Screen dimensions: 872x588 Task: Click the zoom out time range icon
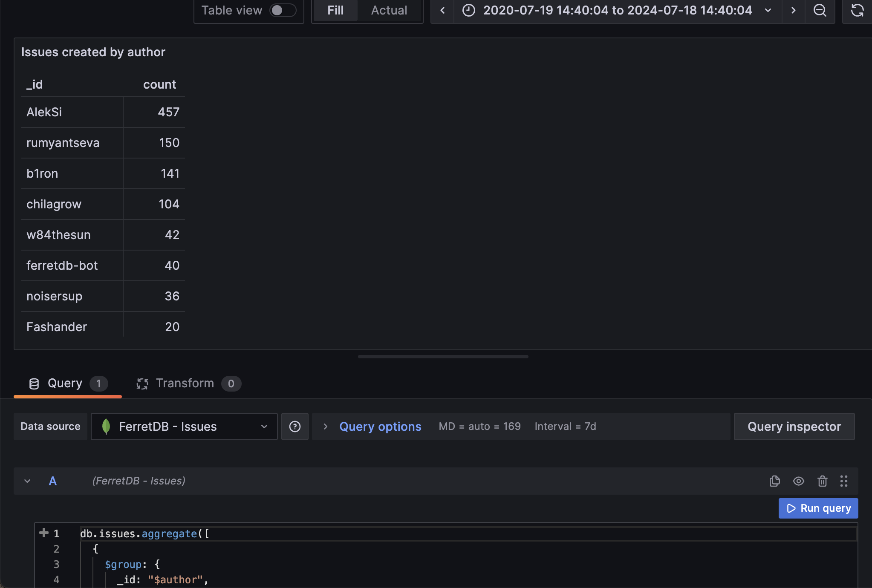click(x=820, y=10)
